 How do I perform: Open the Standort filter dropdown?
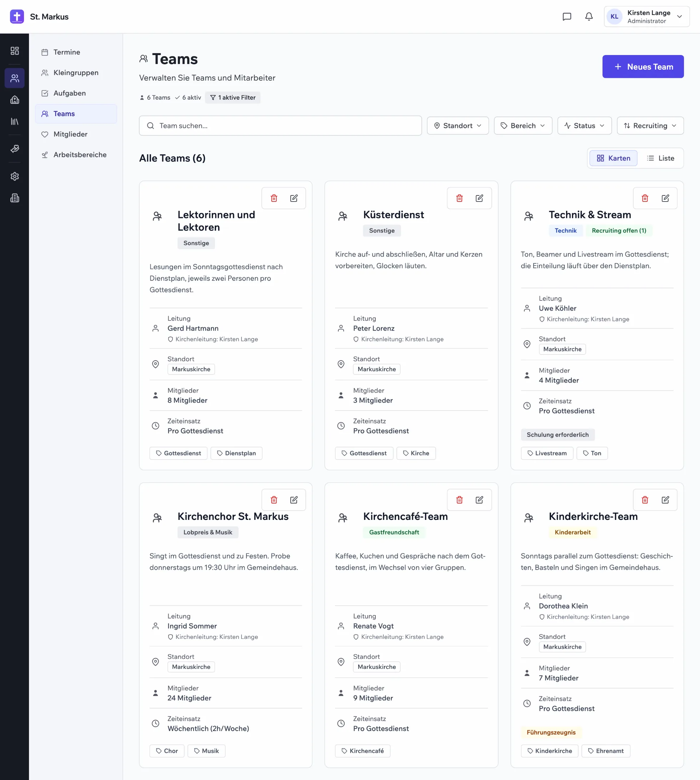(458, 126)
